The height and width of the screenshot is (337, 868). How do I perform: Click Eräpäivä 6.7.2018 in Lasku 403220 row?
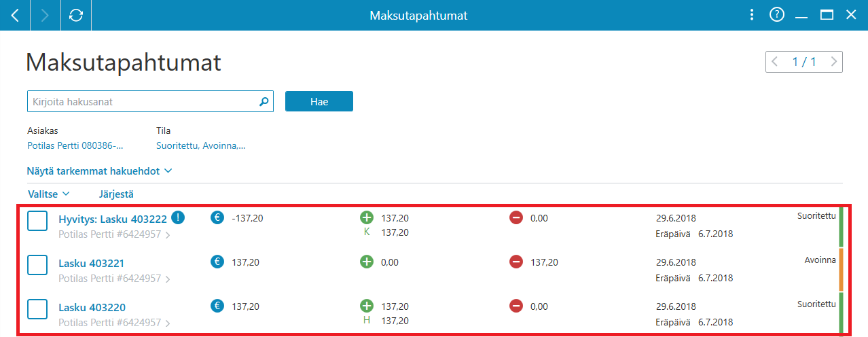(694, 321)
